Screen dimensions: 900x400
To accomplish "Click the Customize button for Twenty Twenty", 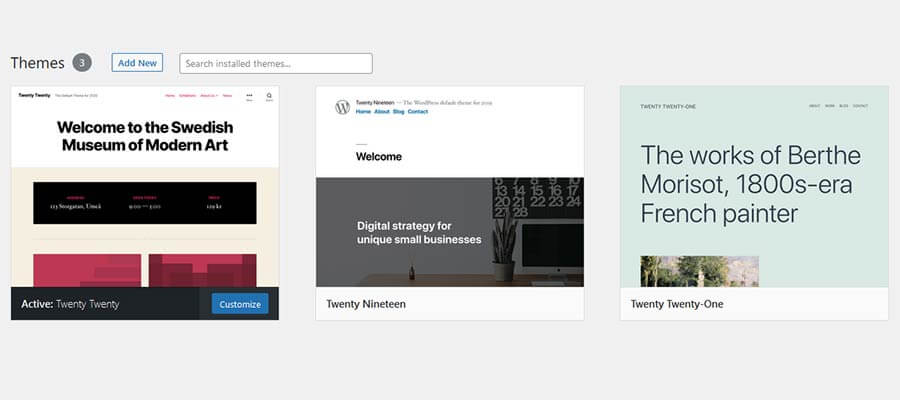I will pyautogui.click(x=240, y=304).
